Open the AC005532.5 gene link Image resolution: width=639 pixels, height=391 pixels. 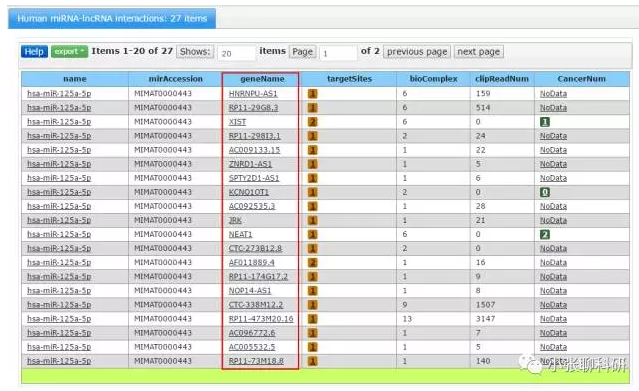252,347
